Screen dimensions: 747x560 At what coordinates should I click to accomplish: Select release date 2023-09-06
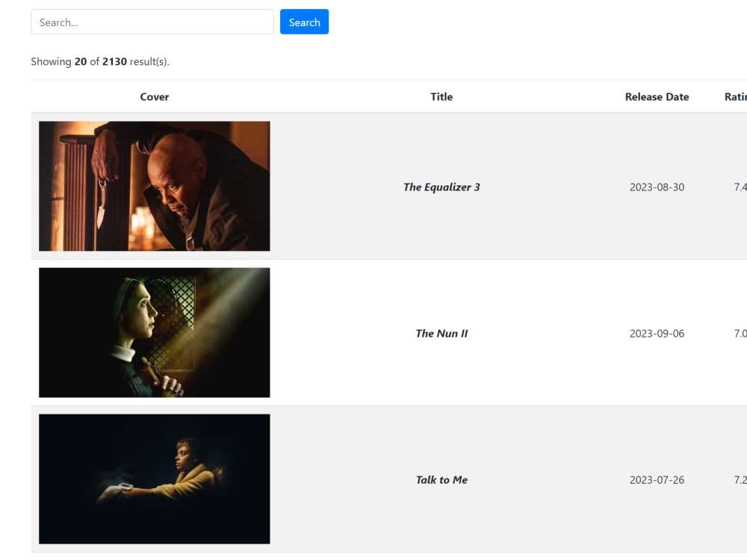(657, 333)
